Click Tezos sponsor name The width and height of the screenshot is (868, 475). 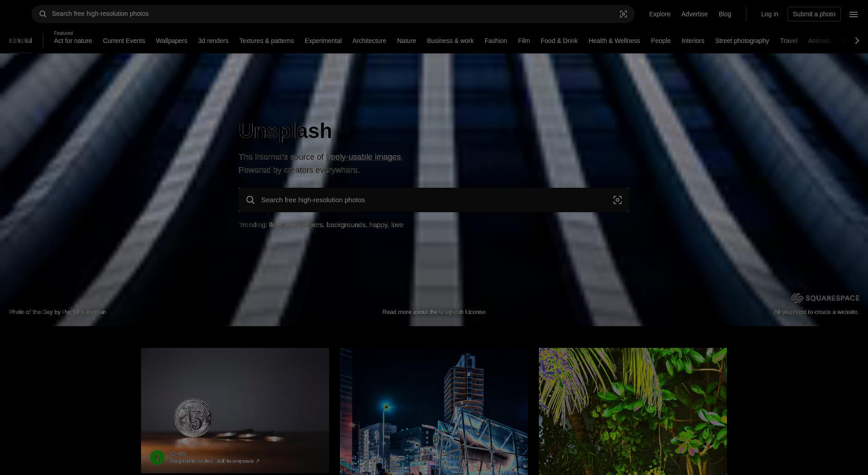click(177, 453)
